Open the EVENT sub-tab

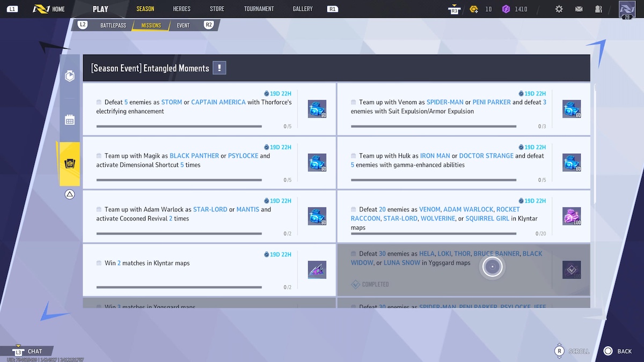[x=183, y=25]
